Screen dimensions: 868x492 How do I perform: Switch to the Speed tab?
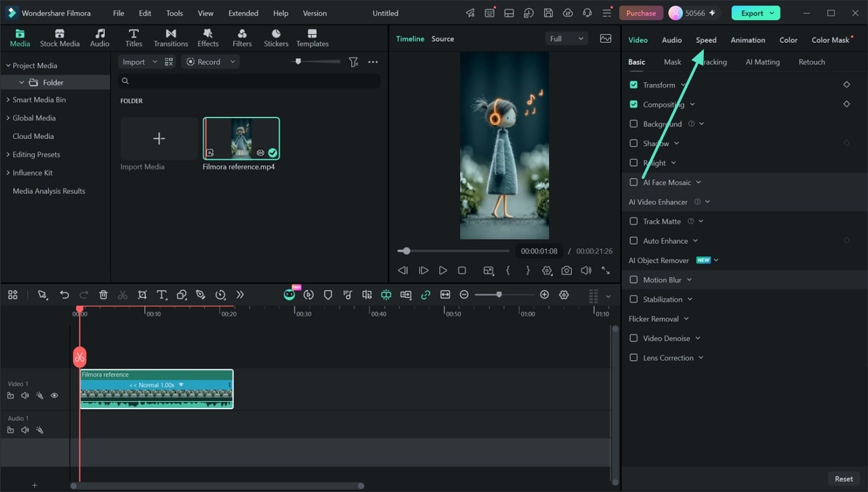(706, 40)
